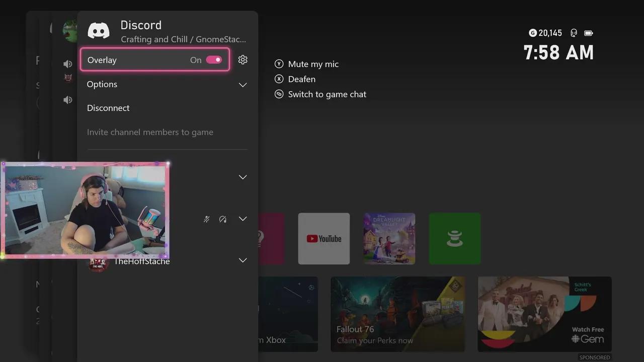This screenshot has height=362, width=644.
Task: Open the green app tile
Action: [455, 238]
